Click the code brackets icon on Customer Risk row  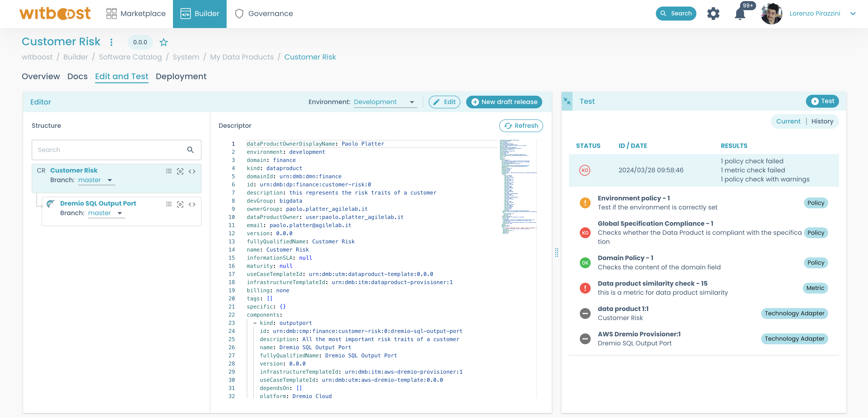tap(192, 171)
